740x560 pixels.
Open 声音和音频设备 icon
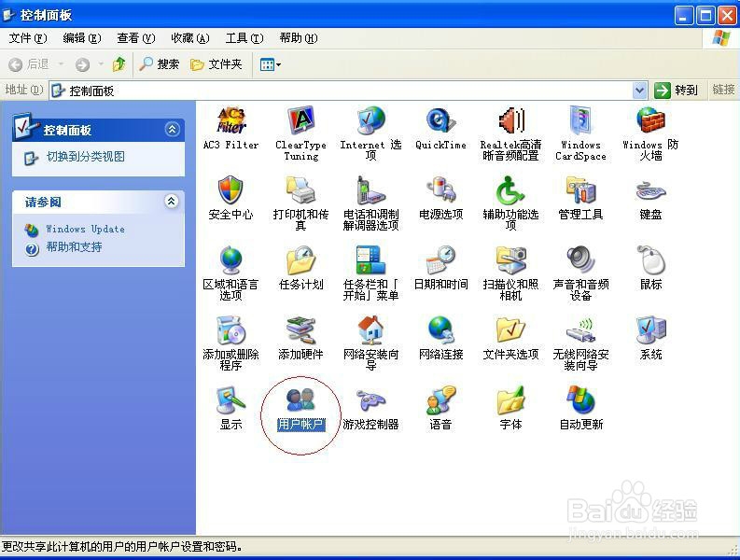click(580, 260)
